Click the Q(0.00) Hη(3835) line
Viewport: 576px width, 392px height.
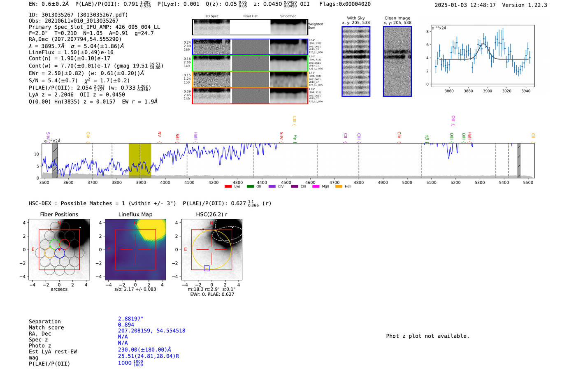pyautogui.click(x=93, y=102)
